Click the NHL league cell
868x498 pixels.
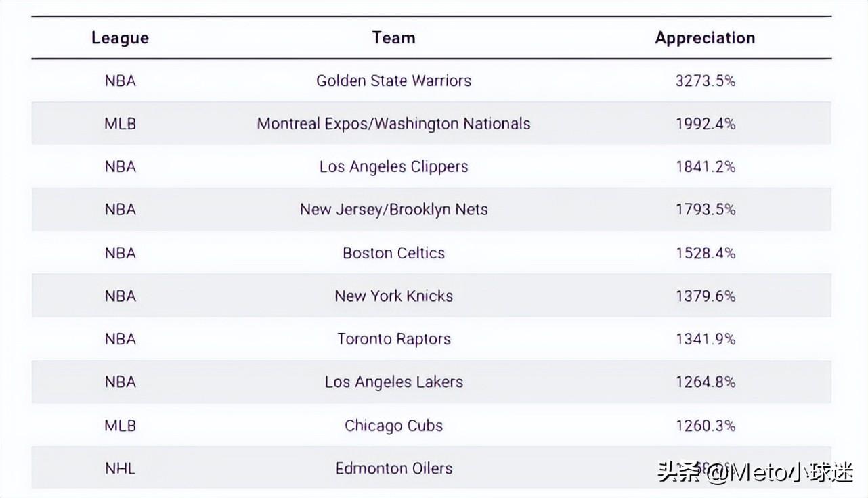click(120, 468)
